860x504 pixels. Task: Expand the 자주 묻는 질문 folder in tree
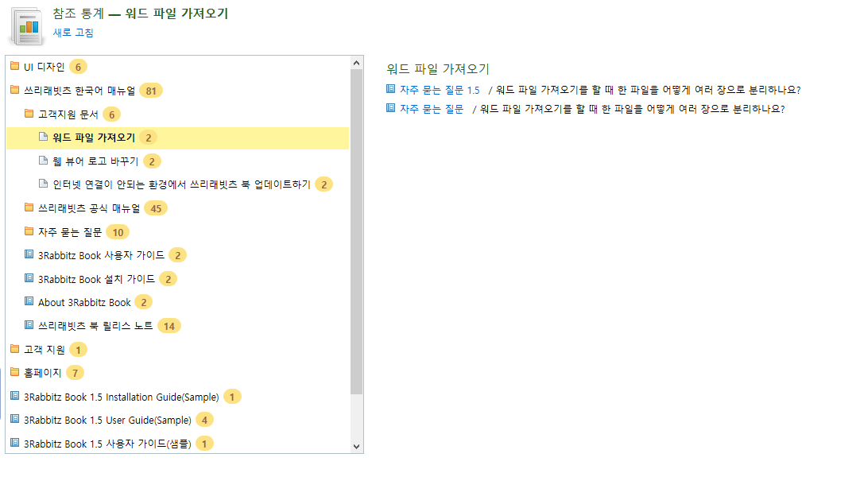(70, 232)
